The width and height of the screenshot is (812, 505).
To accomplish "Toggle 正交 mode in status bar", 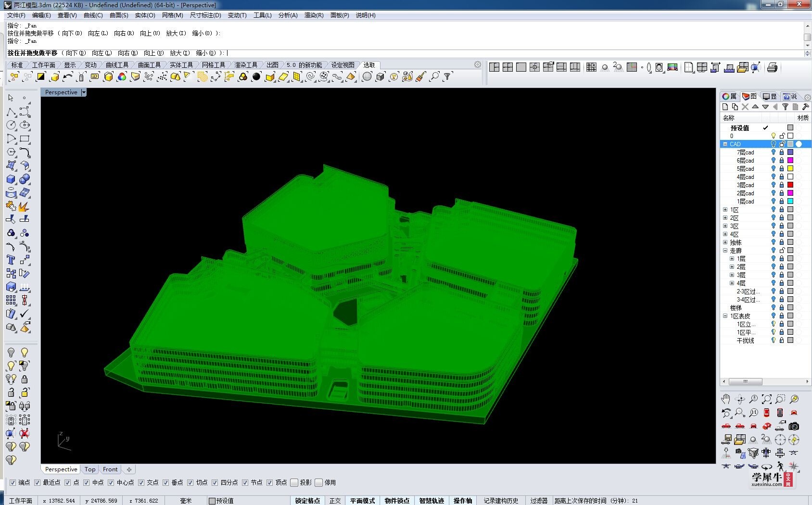I will [335, 501].
